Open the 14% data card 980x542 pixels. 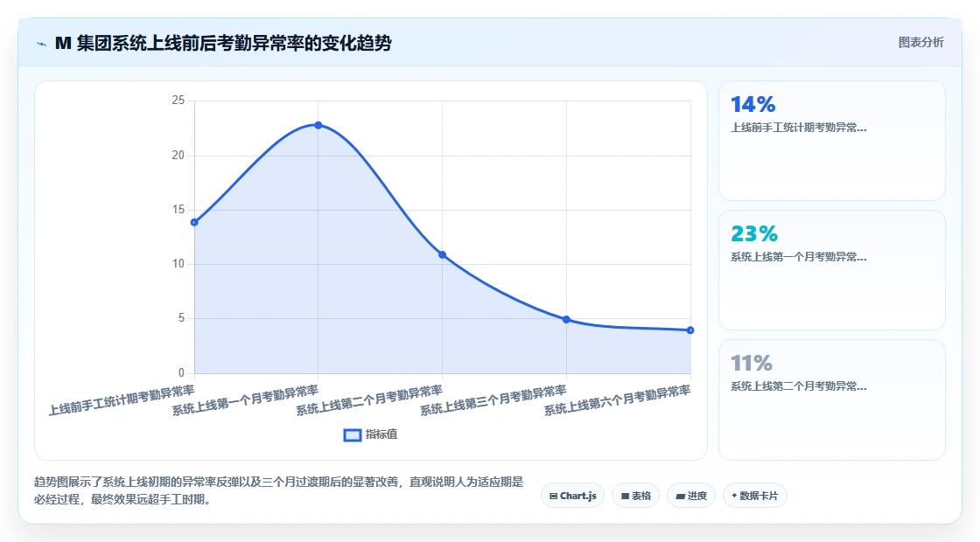832,141
